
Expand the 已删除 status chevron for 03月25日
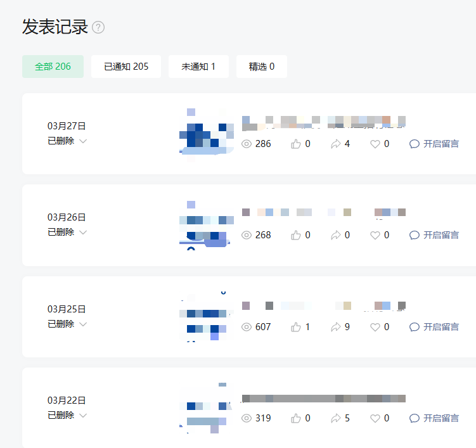[x=83, y=324]
